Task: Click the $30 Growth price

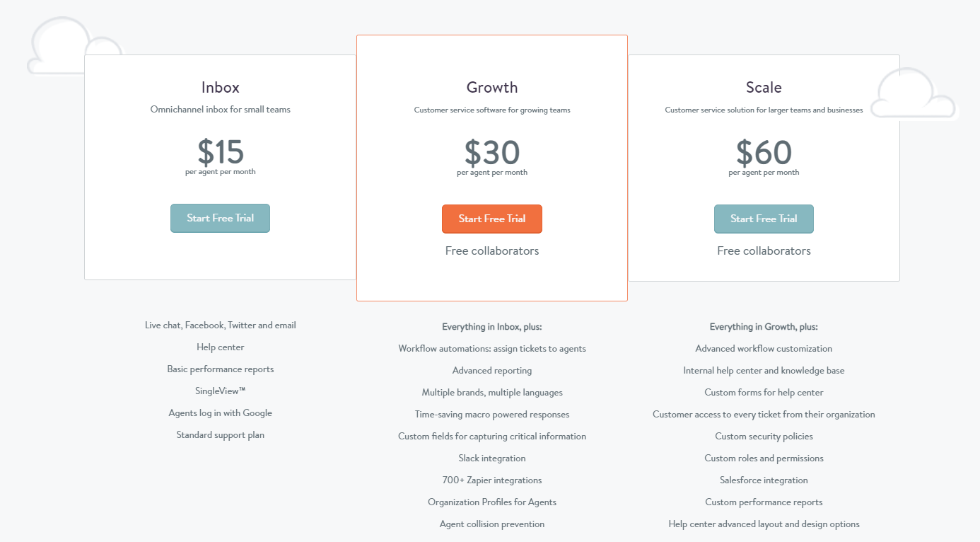Action: click(x=492, y=152)
